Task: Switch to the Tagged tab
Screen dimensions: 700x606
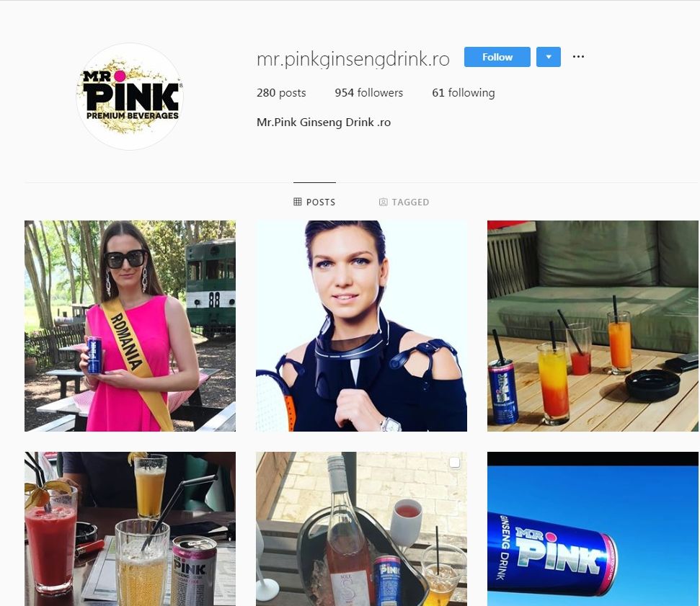Action: pyautogui.click(x=404, y=202)
